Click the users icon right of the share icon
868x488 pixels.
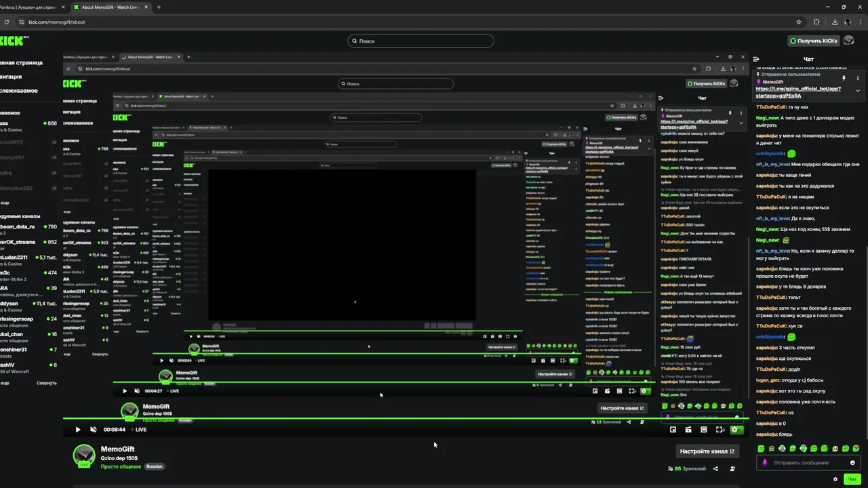(x=732, y=468)
